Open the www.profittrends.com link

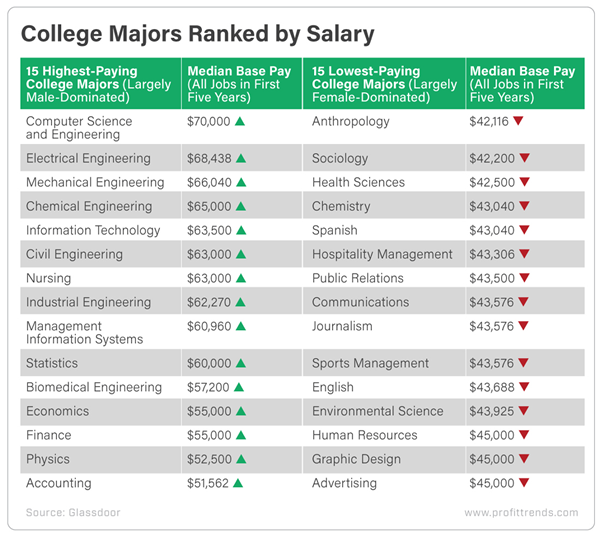tap(520, 513)
